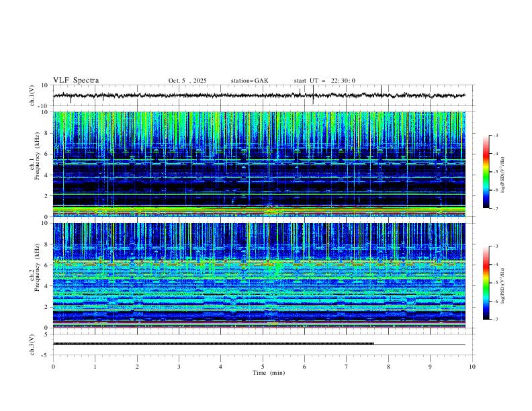Viewport: 532px width, 411px height.
Task: Click time axis tick label '9'
Action: [x=430, y=367]
